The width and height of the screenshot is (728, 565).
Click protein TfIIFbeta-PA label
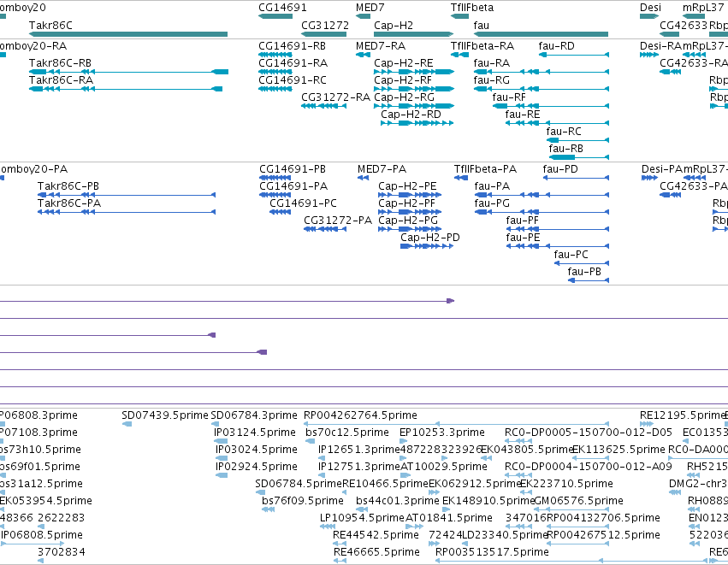click(x=485, y=169)
